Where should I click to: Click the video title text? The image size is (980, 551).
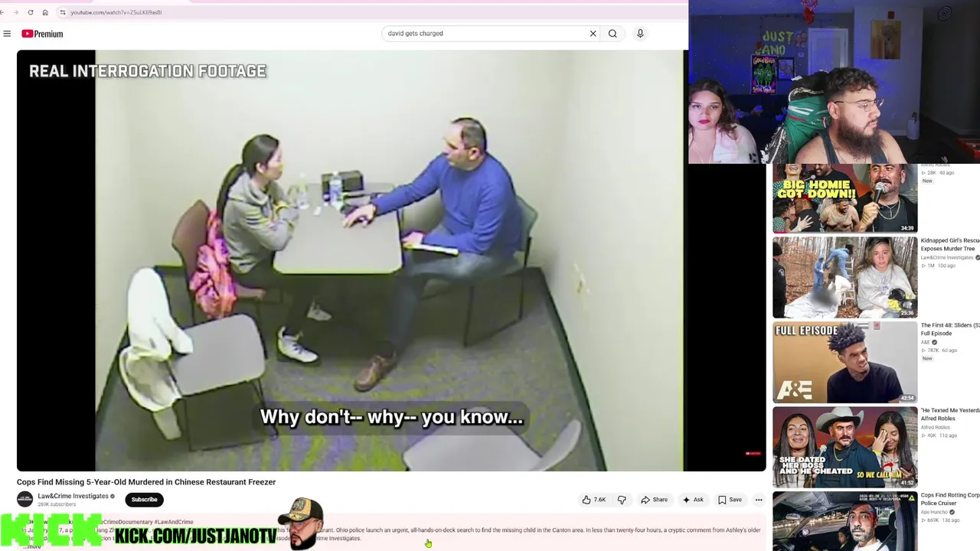(146, 482)
